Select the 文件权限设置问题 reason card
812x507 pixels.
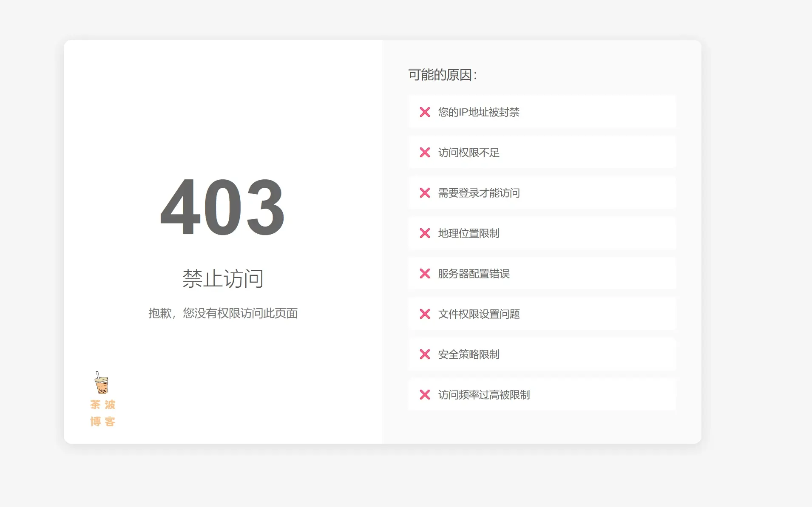[x=542, y=314]
